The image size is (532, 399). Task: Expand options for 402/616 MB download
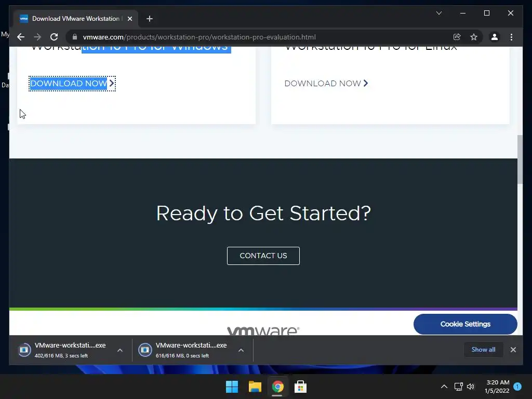[x=120, y=350]
